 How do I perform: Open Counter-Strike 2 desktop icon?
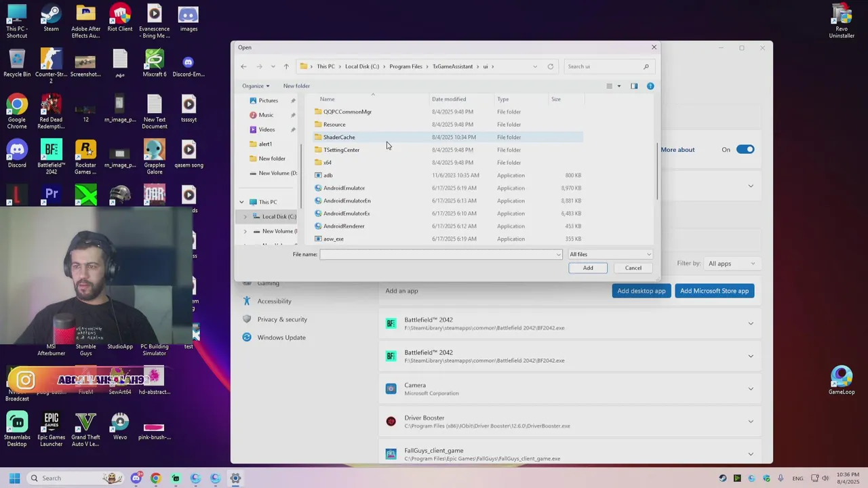(x=51, y=66)
